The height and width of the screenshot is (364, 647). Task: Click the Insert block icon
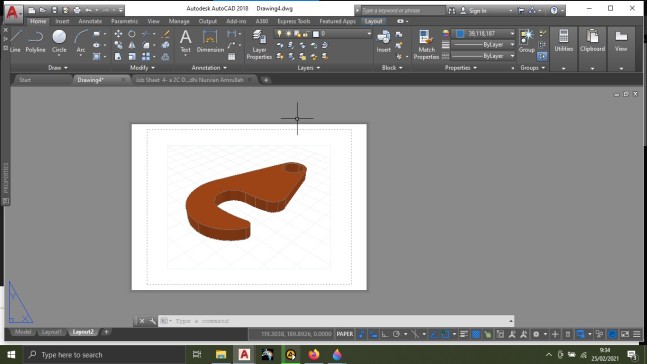click(383, 41)
